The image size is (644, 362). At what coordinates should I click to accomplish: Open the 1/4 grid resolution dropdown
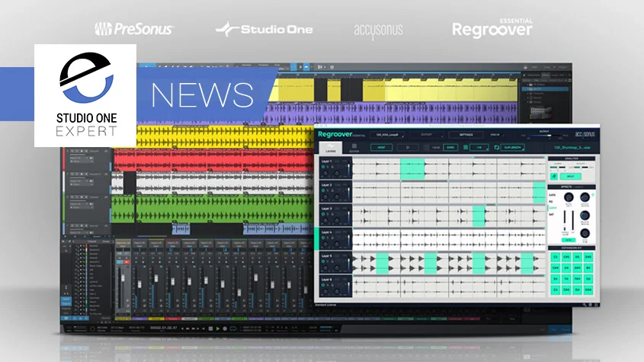click(479, 147)
